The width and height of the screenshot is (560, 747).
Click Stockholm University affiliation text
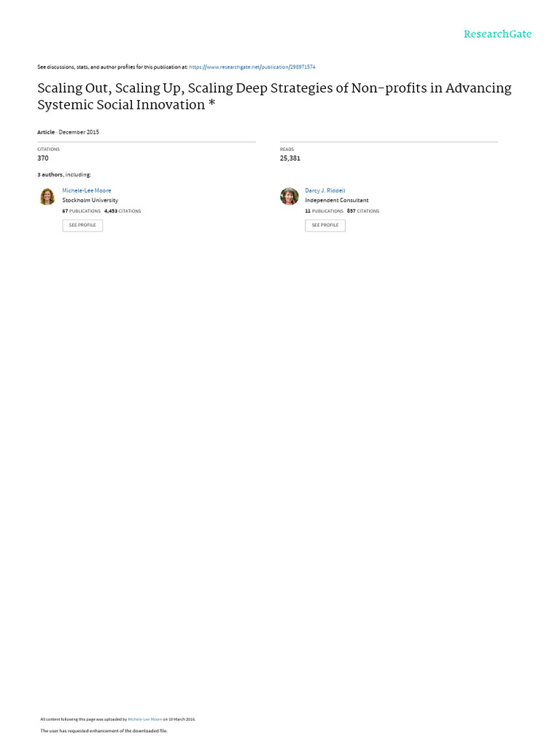click(x=90, y=201)
